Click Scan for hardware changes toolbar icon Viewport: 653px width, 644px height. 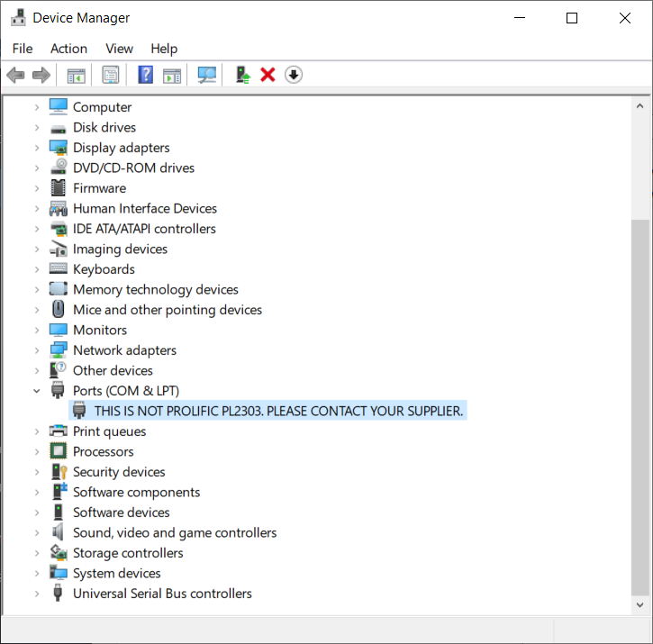pos(207,75)
